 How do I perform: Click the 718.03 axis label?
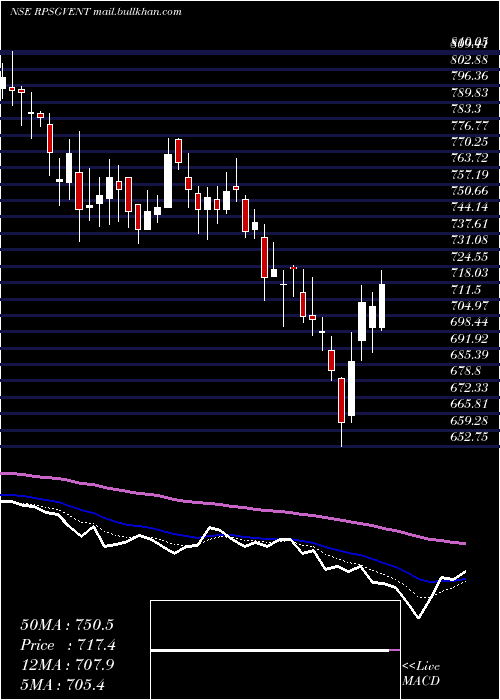(469, 273)
